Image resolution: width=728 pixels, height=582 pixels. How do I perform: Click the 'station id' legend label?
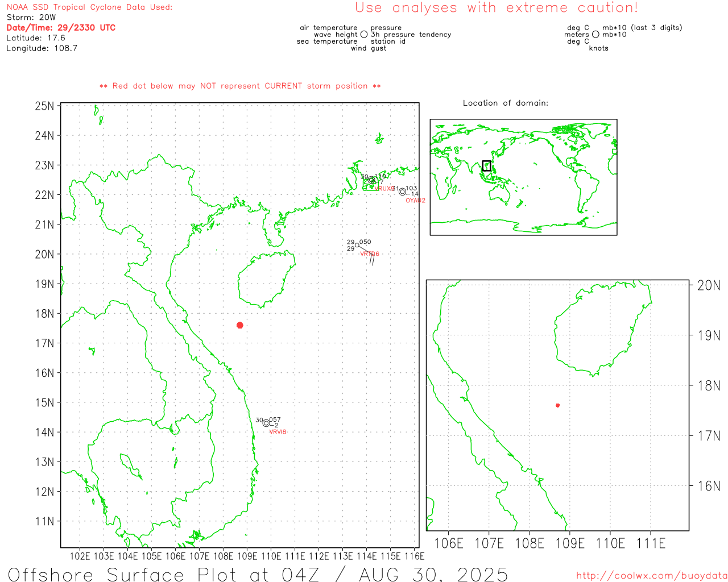point(388,41)
